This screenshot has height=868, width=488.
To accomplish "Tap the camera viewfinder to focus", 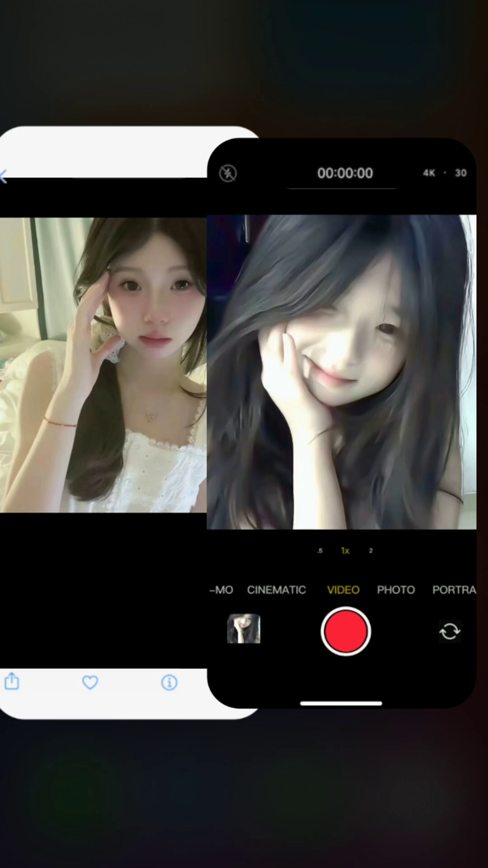I will pyautogui.click(x=342, y=372).
